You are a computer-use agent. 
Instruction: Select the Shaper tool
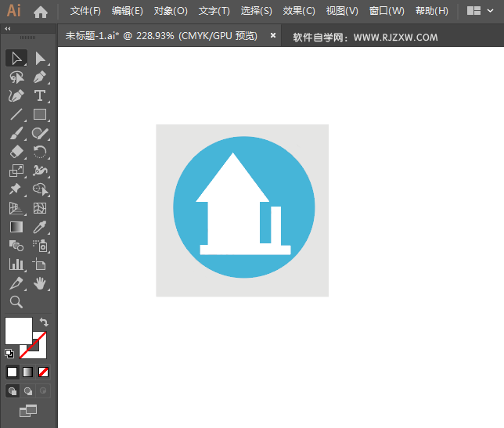tap(40, 133)
